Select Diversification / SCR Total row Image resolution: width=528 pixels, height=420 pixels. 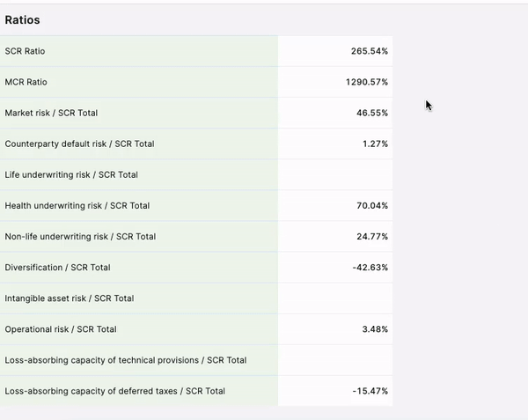(x=57, y=267)
